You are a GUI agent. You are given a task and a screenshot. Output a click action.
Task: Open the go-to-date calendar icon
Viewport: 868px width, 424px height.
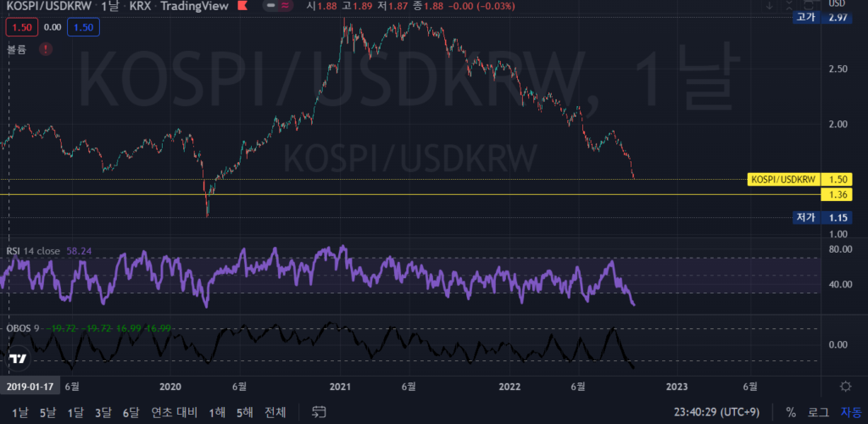tap(320, 412)
